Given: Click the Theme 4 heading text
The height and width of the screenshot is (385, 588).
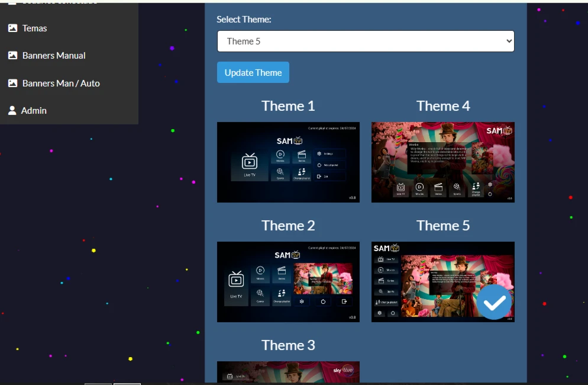Looking at the screenshot, I should point(443,106).
